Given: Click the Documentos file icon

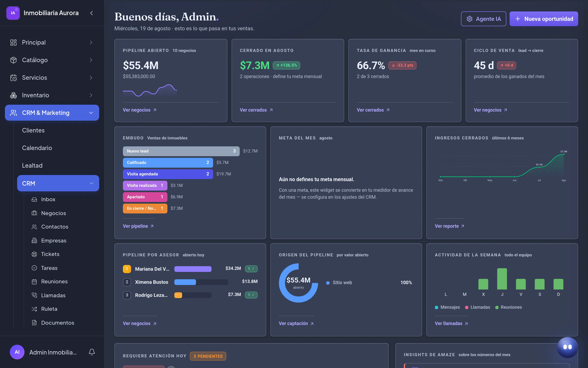Looking at the screenshot, I should tap(34, 322).
